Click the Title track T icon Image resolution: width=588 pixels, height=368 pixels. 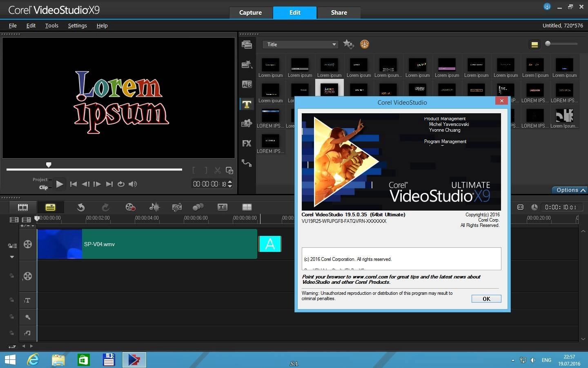coord(27,301)
